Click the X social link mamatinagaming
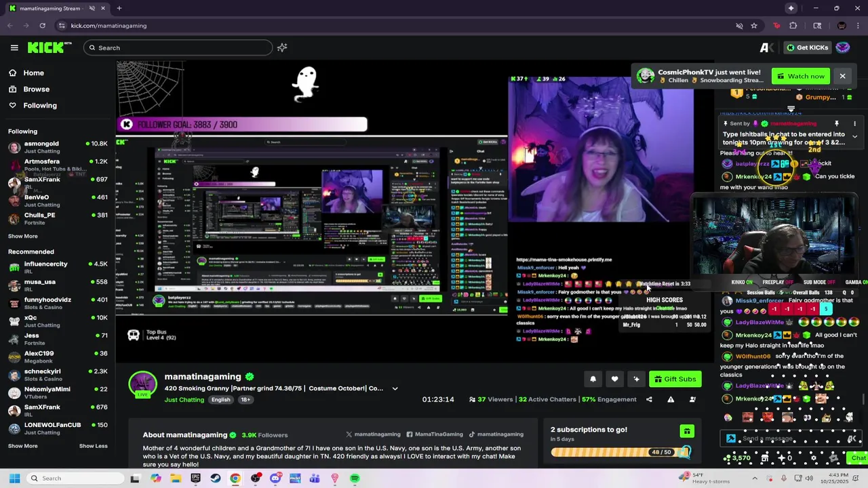868x488 pixels. 373,434
